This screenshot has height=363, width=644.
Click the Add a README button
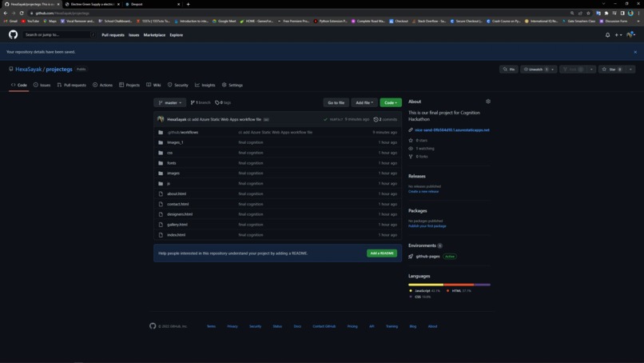[382, 253]
